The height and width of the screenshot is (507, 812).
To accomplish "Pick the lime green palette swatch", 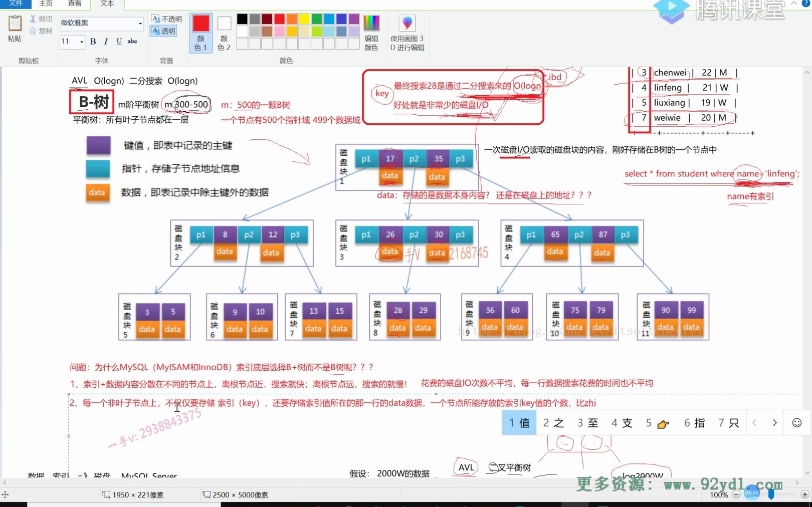I will point(317,32).
